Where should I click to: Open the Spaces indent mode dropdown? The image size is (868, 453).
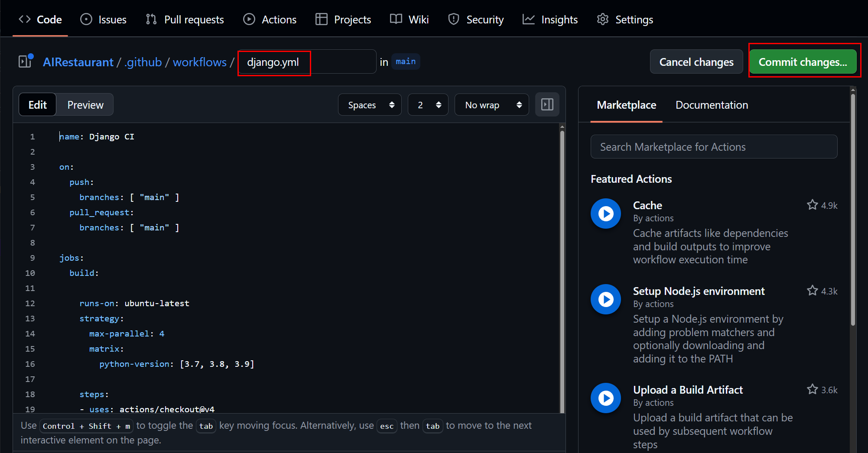coord(370,105)
